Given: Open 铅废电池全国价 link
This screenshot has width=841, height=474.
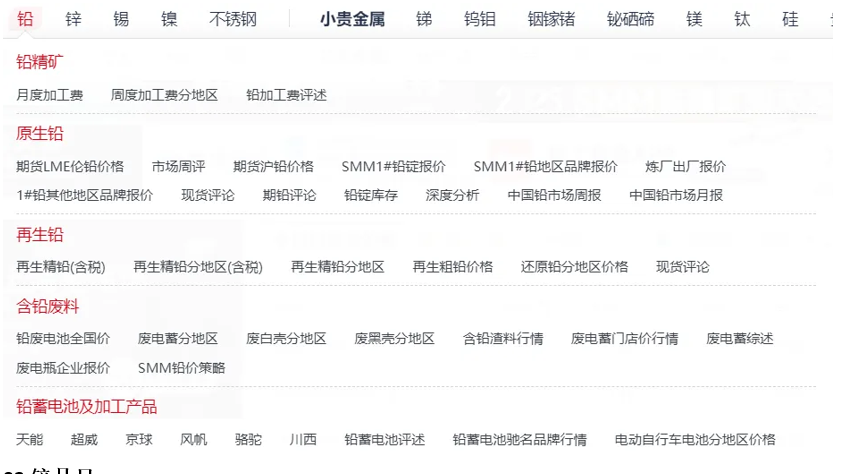Looking at the screenshot, I should pyautogui.click(x=63, y=339).
